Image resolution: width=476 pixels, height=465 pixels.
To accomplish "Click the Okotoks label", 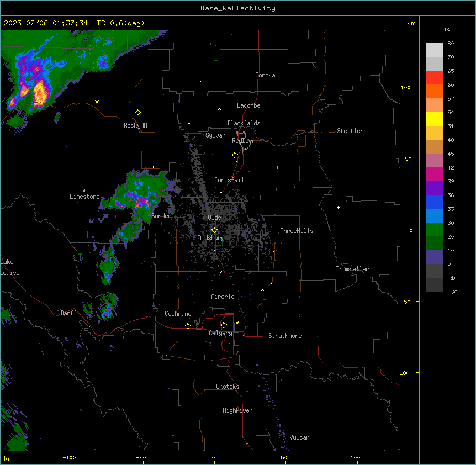I will (x=228, y=387).
